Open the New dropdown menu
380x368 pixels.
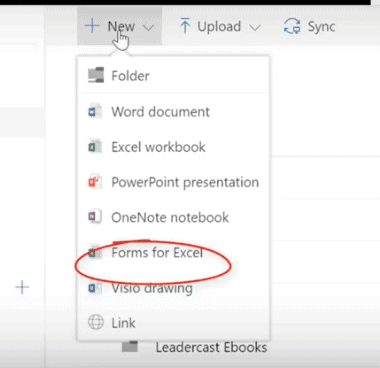(119, 26)
